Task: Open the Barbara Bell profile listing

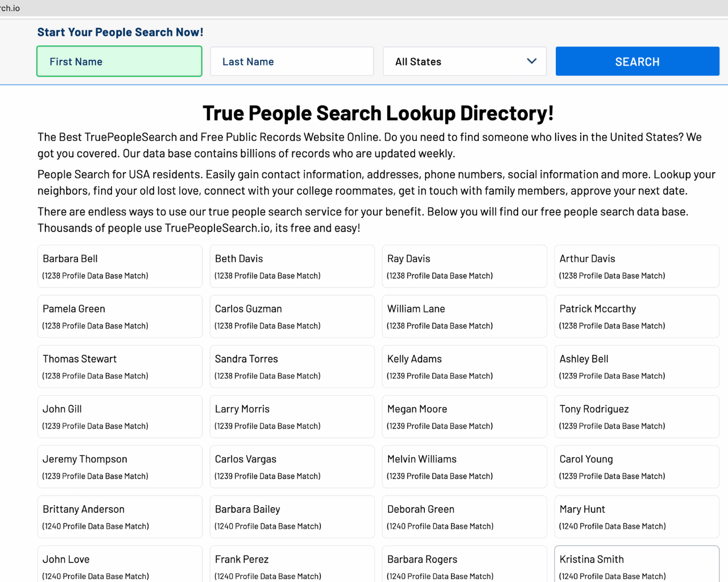Action: click(x=119, y=266)
